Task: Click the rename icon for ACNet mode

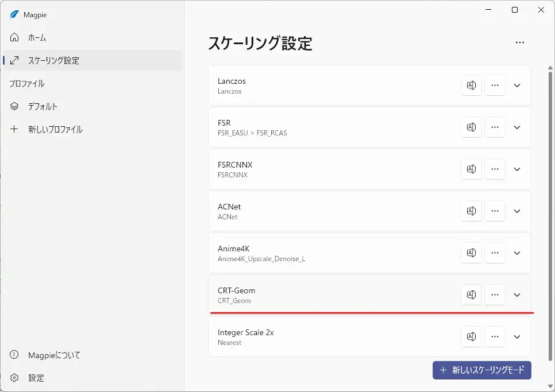Action: [471, 211]
